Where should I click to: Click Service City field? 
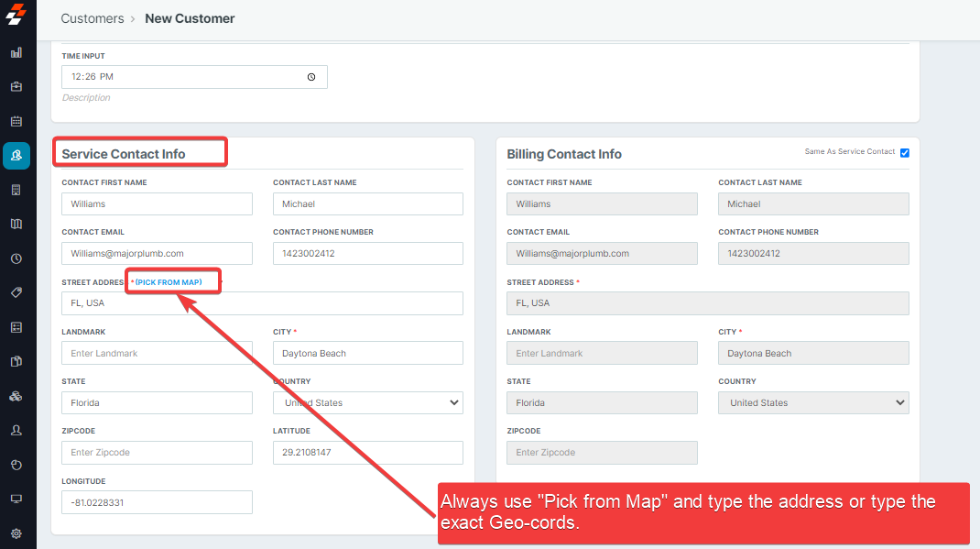click(x=368, y=353)
